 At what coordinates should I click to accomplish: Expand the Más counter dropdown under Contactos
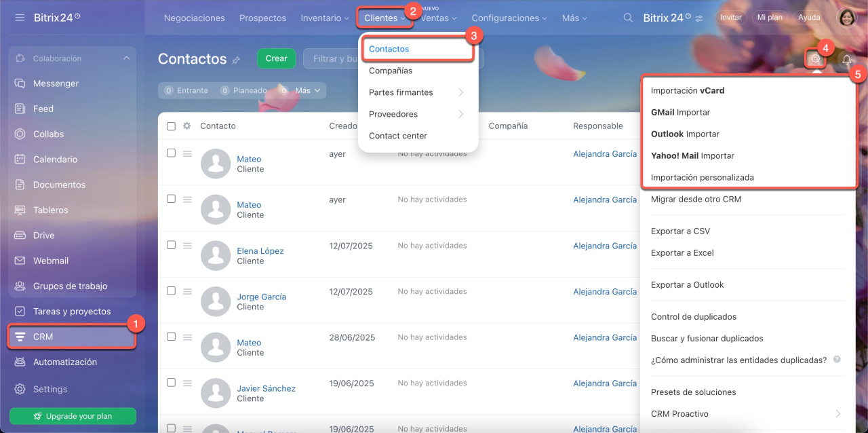(307, 90)
